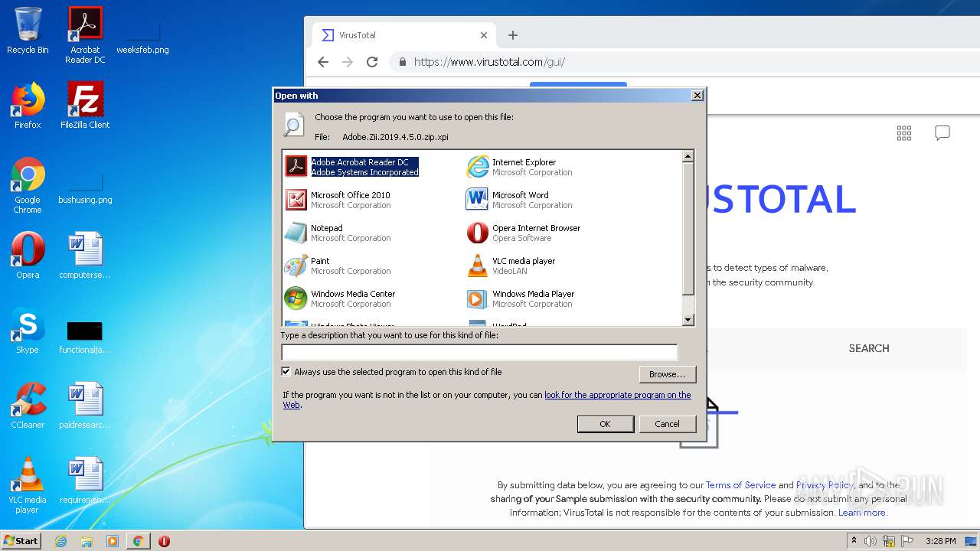Focus file kind description text field
The height and width of the screenshot is (551, 980).
[479, 352]
